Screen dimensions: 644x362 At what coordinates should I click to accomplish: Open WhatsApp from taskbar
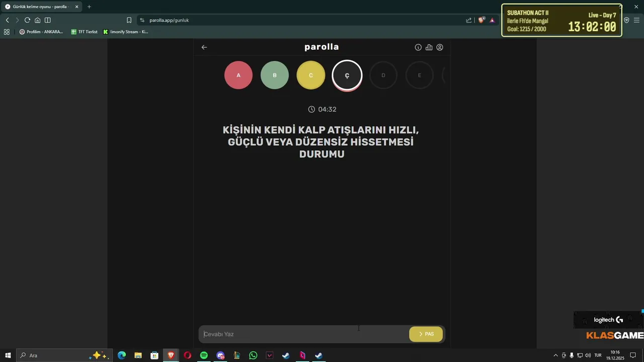tap(253, 355)
